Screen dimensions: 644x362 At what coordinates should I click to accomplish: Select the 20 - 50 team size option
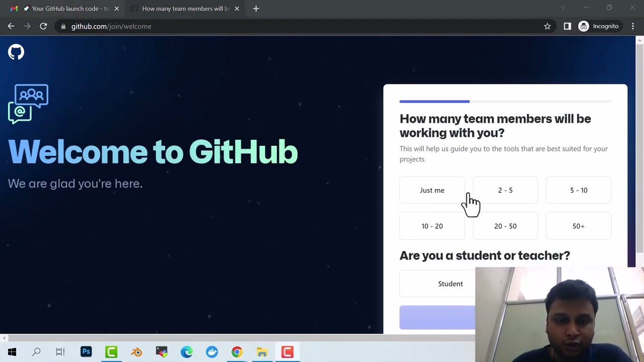pos(505,226)
